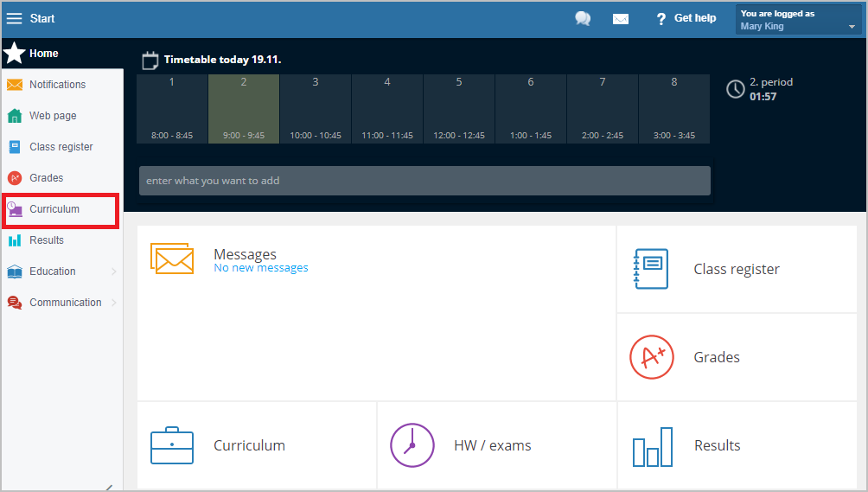Select timetable period 8 at 3:00 - 3:45
Viewport: 868px width, 492px height.
674,109
